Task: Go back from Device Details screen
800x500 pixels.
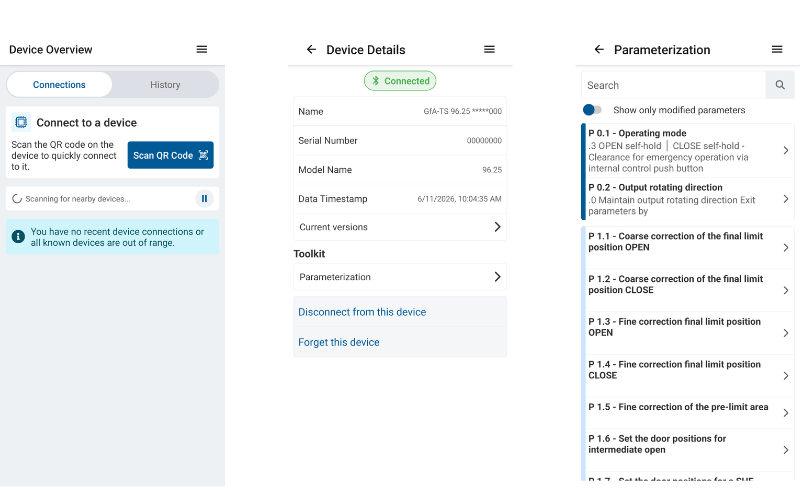Action: [x=311, y=49]
